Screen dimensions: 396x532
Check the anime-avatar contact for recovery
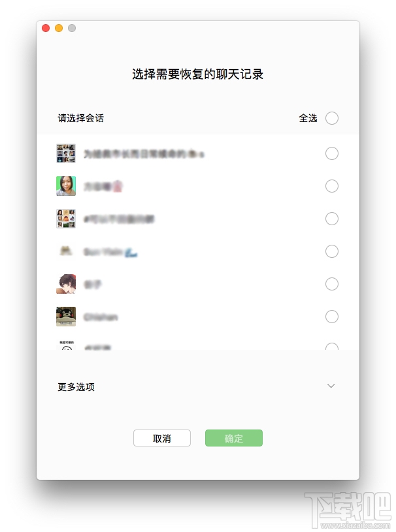[332, 284]
